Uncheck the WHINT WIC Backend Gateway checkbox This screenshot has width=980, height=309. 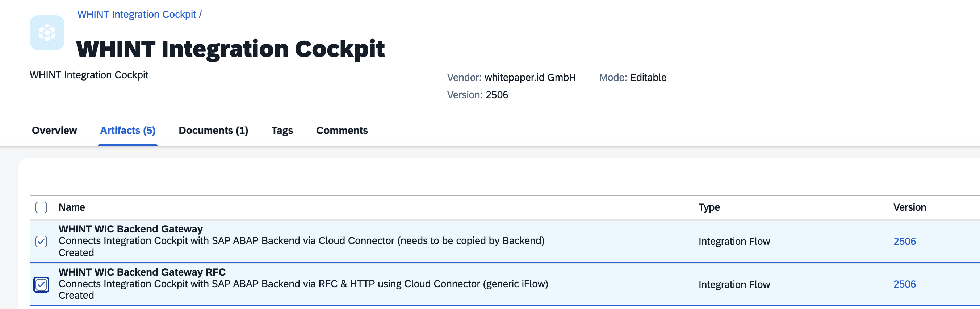(x=41, y=241)
